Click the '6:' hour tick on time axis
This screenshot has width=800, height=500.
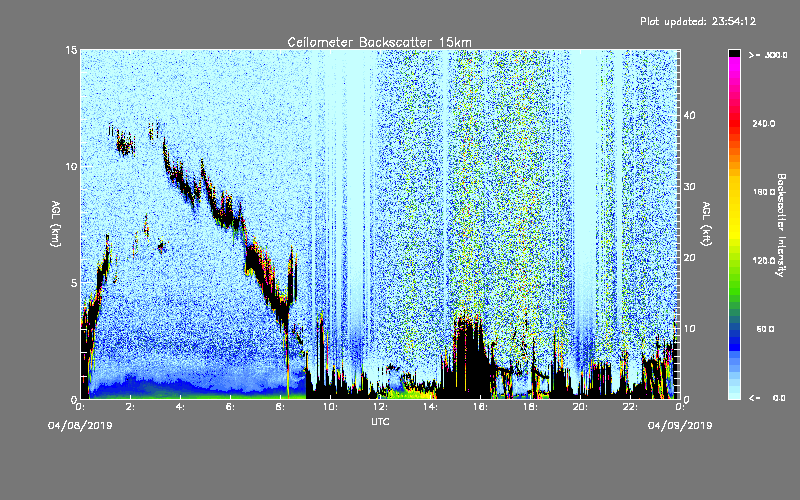pyautogui.click(x=230, y=407)
